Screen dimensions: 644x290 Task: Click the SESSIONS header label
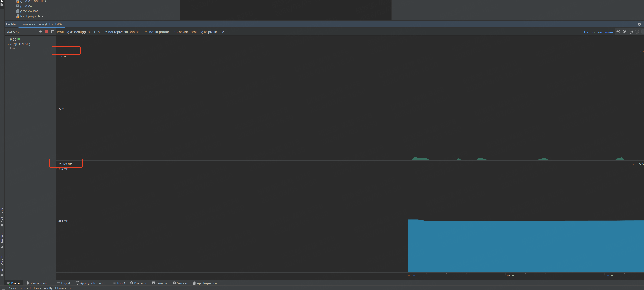(x=13, y=32)
